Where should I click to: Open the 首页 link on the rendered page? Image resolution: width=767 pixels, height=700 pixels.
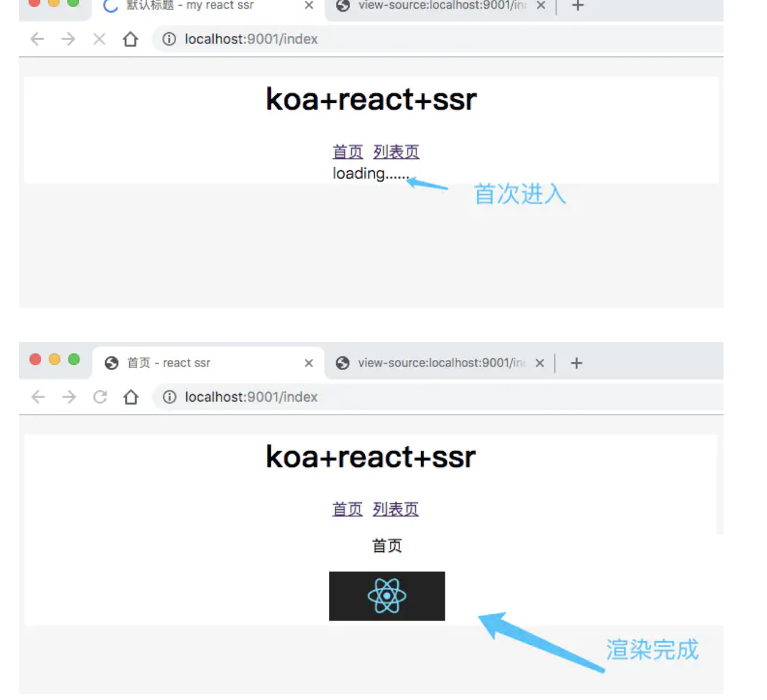click(347, 509)
